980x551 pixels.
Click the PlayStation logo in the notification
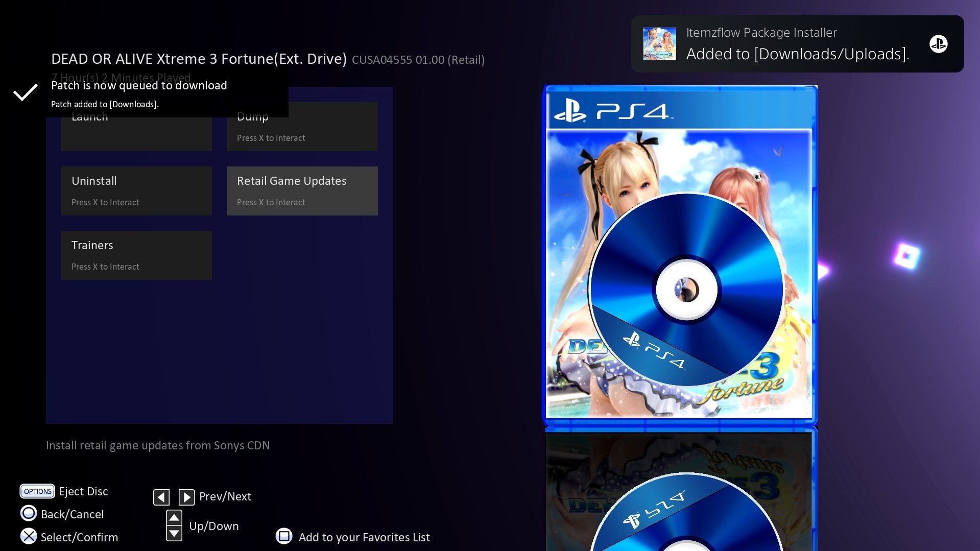click(938, 44)
